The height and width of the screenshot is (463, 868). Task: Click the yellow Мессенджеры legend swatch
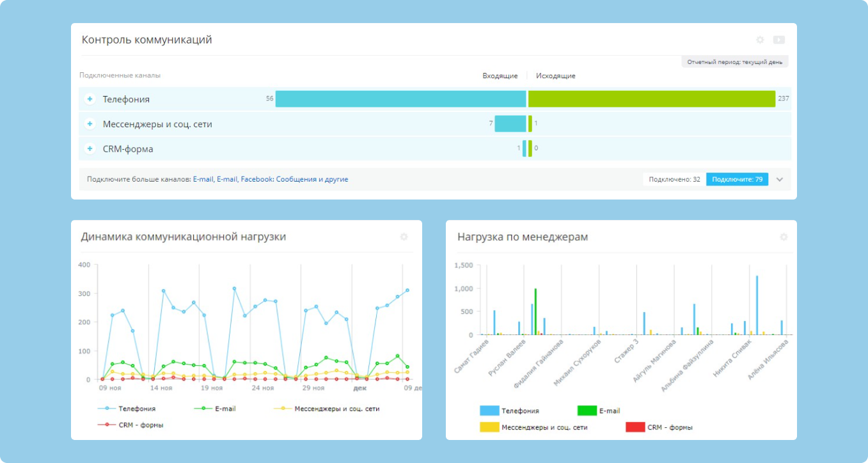pyautogui.click(x=283, y=408)
